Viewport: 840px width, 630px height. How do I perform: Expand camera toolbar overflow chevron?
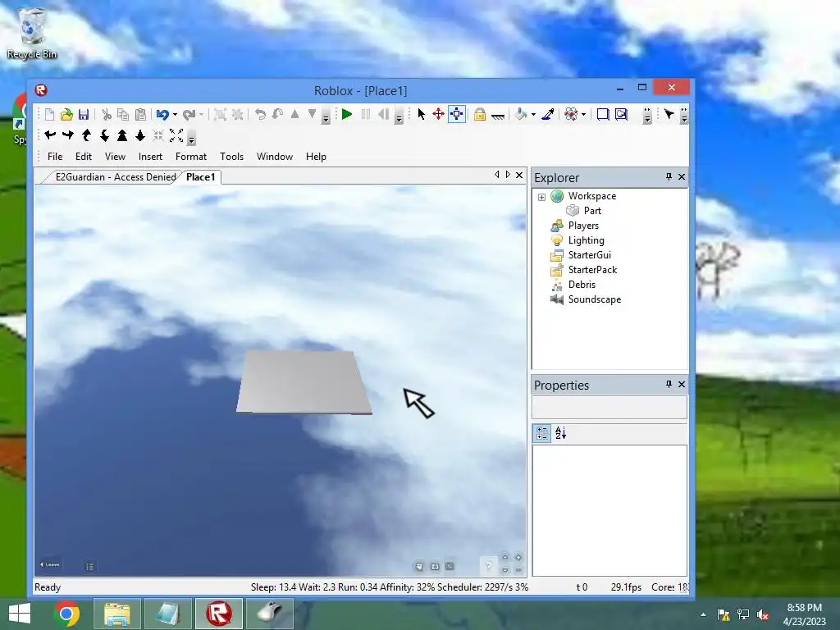point(191,137)
